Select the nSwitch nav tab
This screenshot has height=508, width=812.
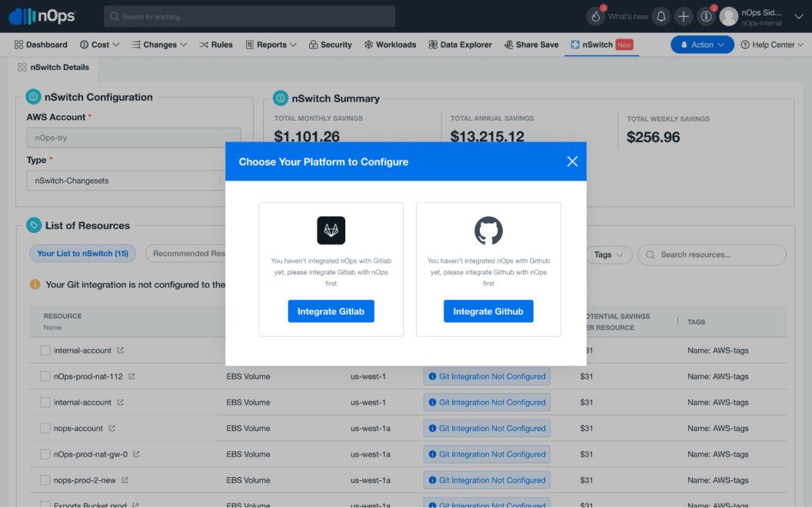click(x=602, y=45)
